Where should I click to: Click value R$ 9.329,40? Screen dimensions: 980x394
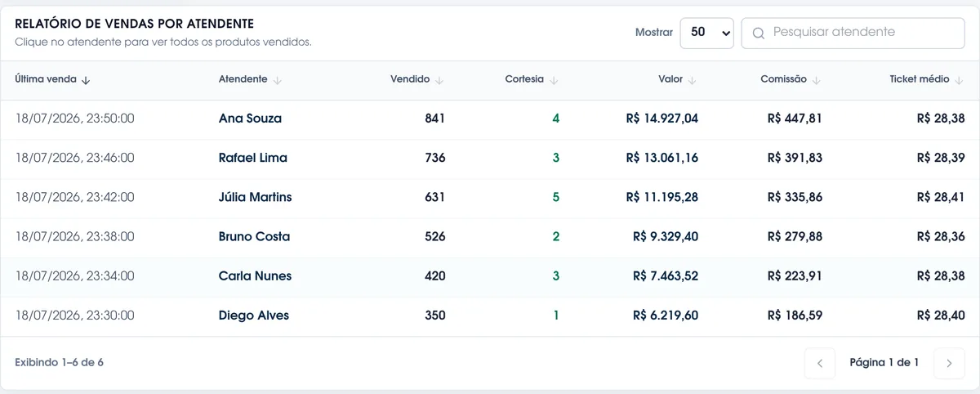pyautogui.click(x=666, y=237)
